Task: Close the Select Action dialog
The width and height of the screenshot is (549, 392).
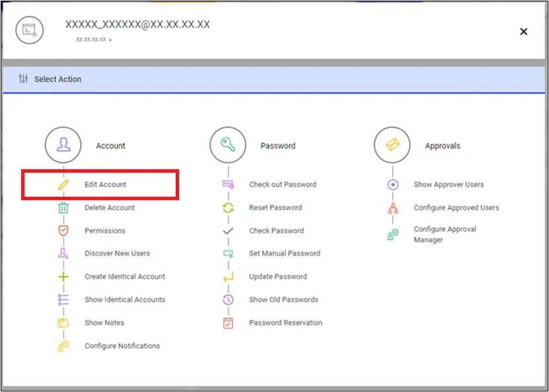Action: click(x=524, y=32)
